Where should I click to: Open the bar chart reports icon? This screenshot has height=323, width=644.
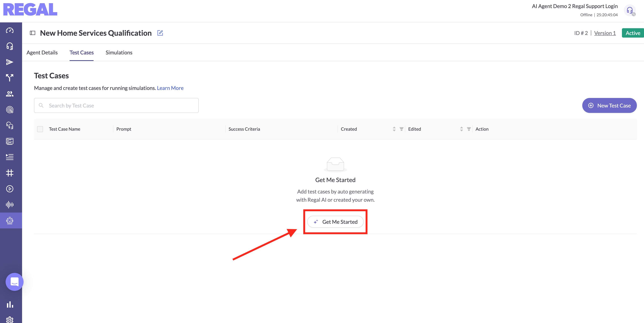click(10, 304)
